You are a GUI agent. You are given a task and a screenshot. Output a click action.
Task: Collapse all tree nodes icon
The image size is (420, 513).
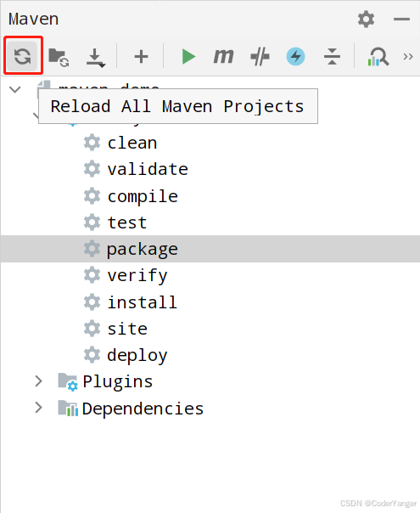tap(332, 57)
